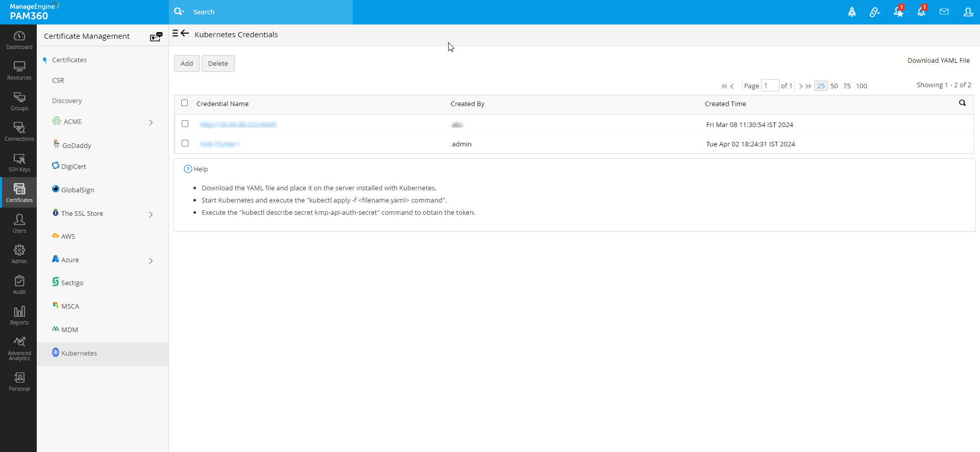
Task: Open Certificates in left menu
Action: [69, 60]
